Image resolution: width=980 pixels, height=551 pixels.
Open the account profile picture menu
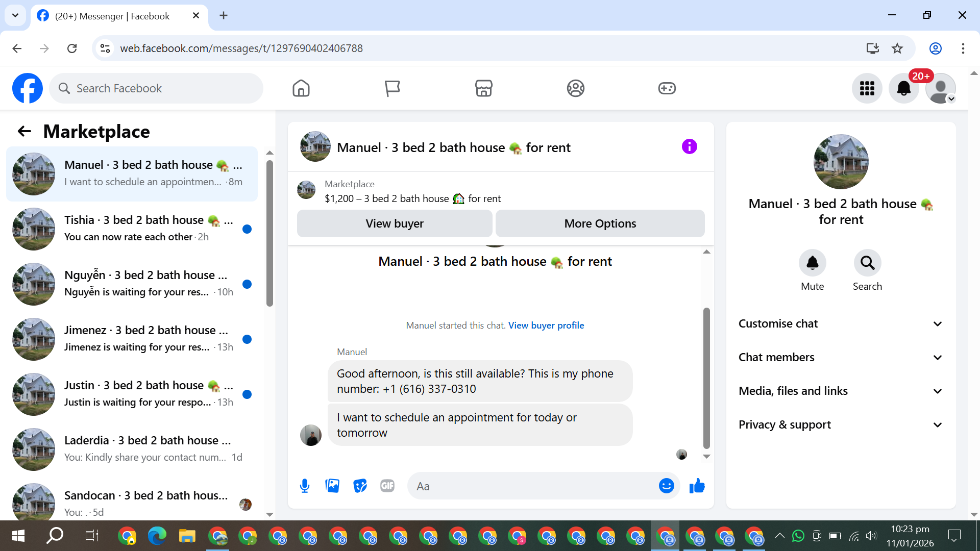tap(940, 88)
